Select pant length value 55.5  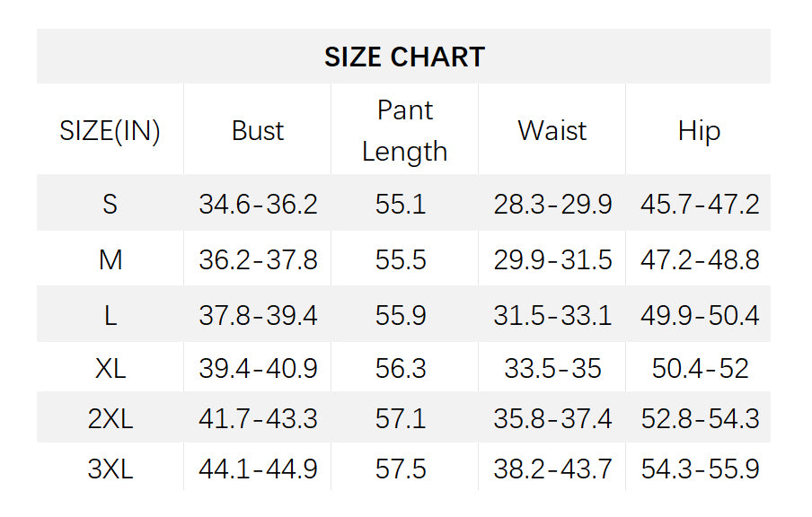pyautogui.click(x=401, y=260)
